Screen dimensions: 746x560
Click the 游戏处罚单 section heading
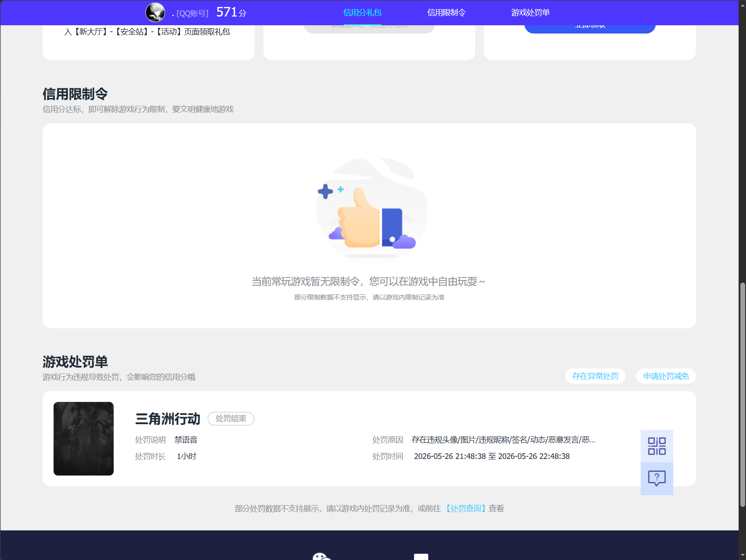(x=75, y=362)
